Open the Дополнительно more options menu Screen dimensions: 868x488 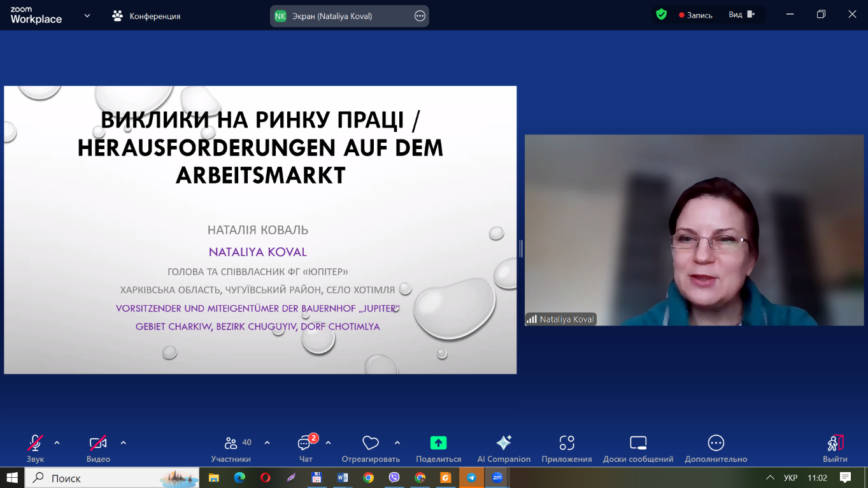[716, 448]
